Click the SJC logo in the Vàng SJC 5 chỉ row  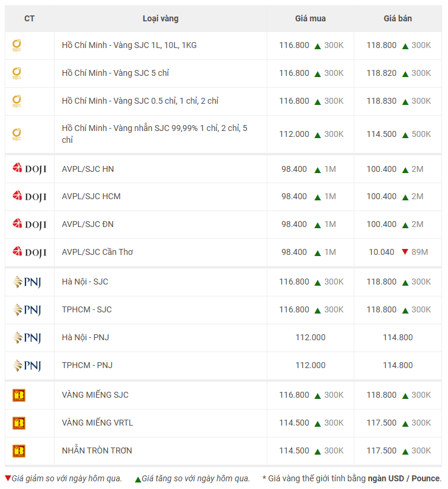tap(17, 73)
